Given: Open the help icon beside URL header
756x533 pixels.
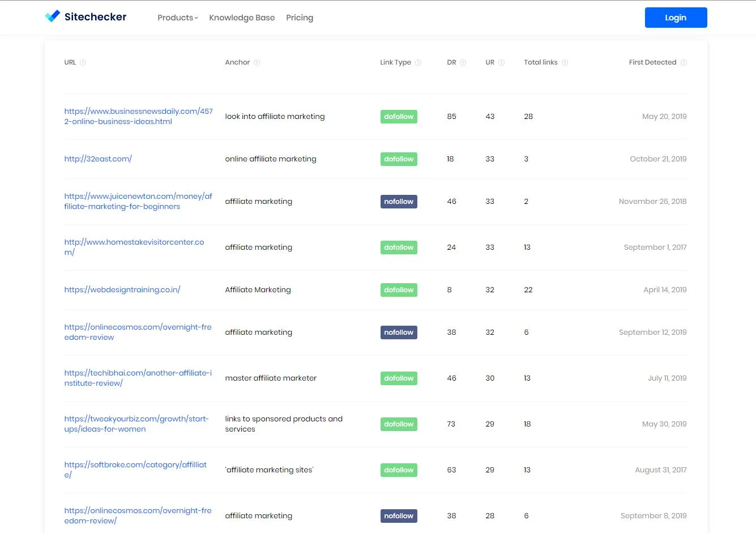Looking at the screenshot, I should coord(83,62).
